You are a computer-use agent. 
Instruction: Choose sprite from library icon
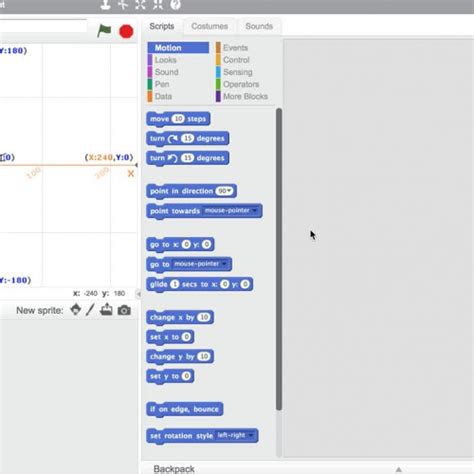pyautogui.click(x=76, y=310)
